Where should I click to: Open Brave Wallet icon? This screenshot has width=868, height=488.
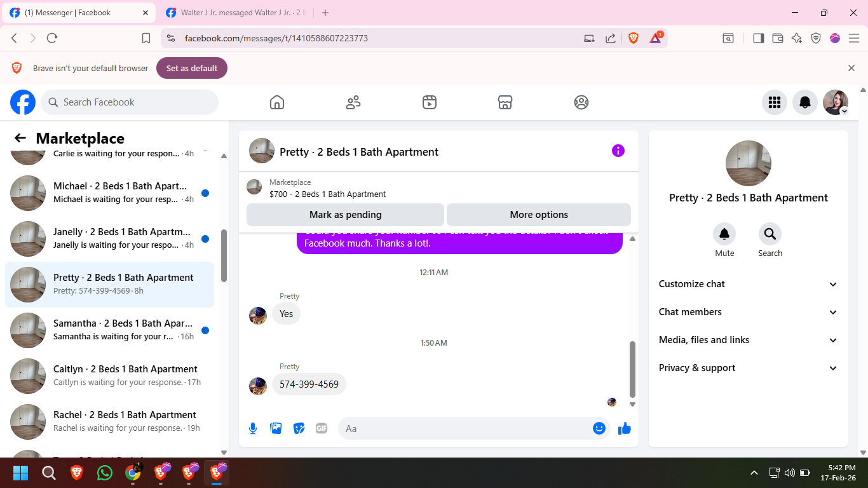[778, 38]
